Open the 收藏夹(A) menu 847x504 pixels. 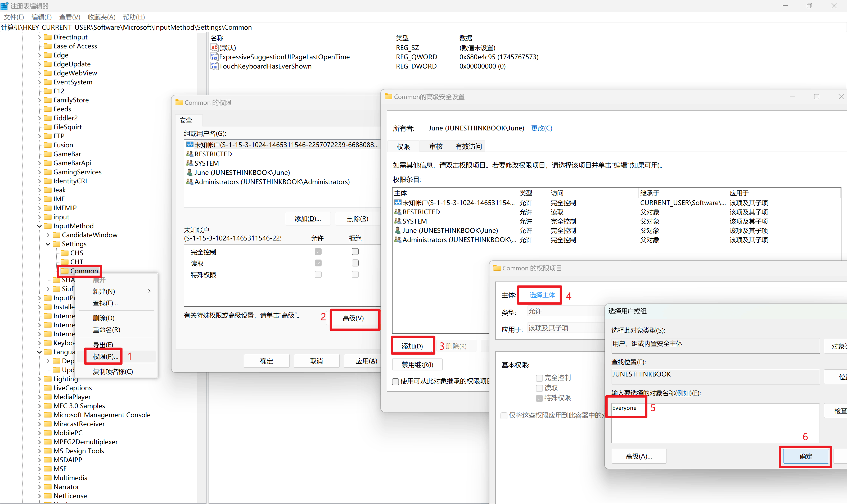click(x=101, y=17)
